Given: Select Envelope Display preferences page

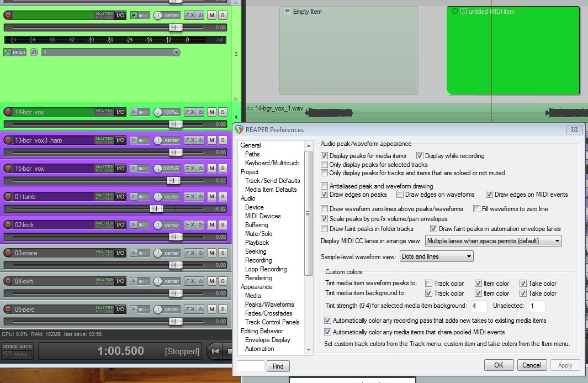Looking at the screenshot, I should [x=267, y=340].
